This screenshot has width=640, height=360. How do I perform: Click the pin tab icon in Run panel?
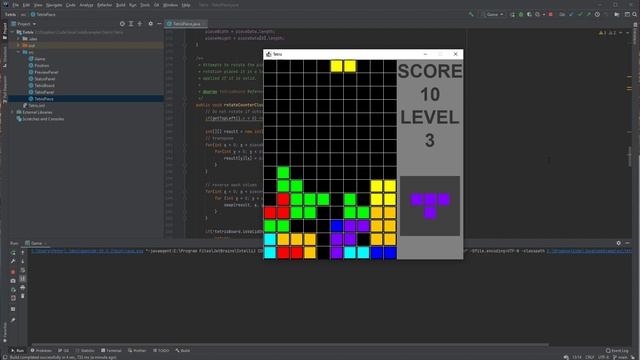[13, 320]
